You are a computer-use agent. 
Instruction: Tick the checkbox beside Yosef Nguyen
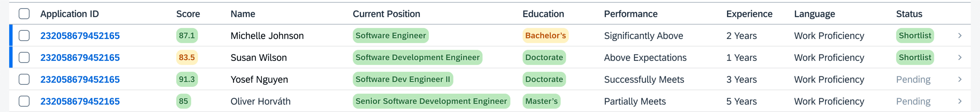[24, 79]
